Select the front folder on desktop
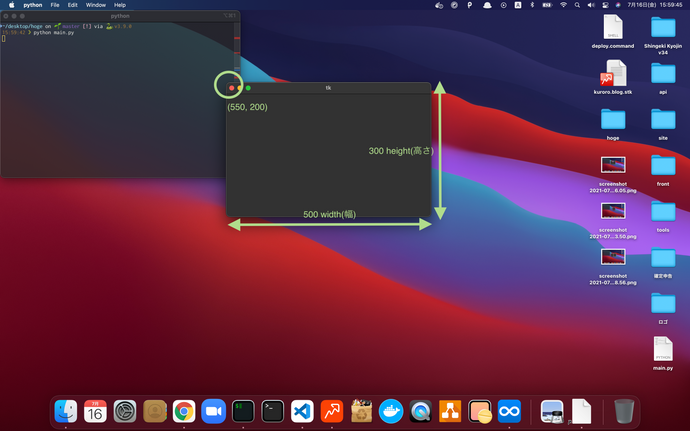Image resolution: width=690 pixels, height=431 pixels. coord(663,166)
